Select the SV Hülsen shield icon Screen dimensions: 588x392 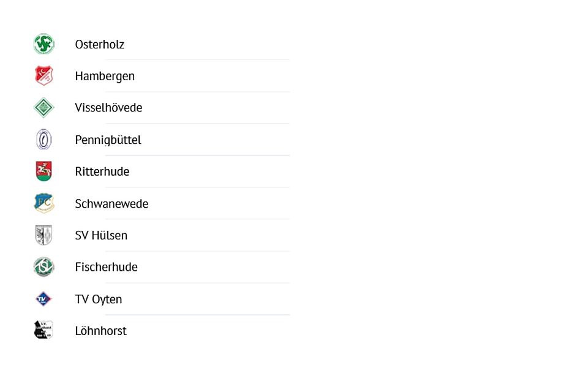coord(43,235)
